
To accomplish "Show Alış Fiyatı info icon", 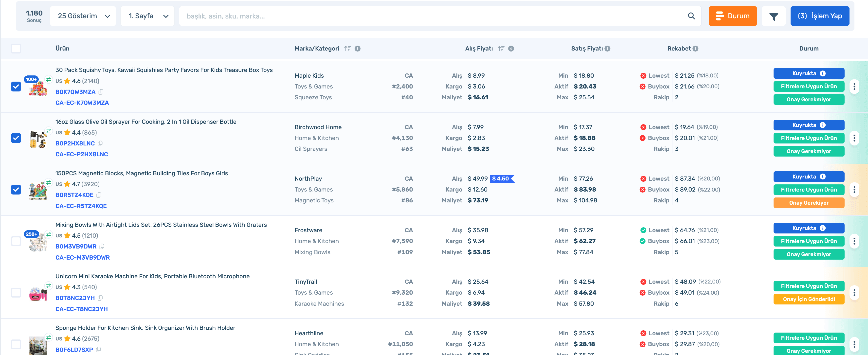I will 511,49.
